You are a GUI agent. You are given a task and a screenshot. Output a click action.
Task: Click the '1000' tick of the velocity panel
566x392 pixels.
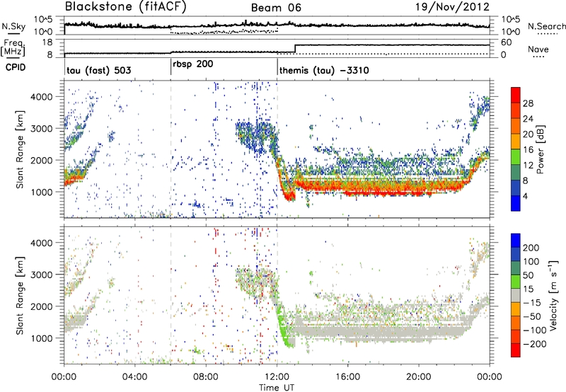(42, 338)
